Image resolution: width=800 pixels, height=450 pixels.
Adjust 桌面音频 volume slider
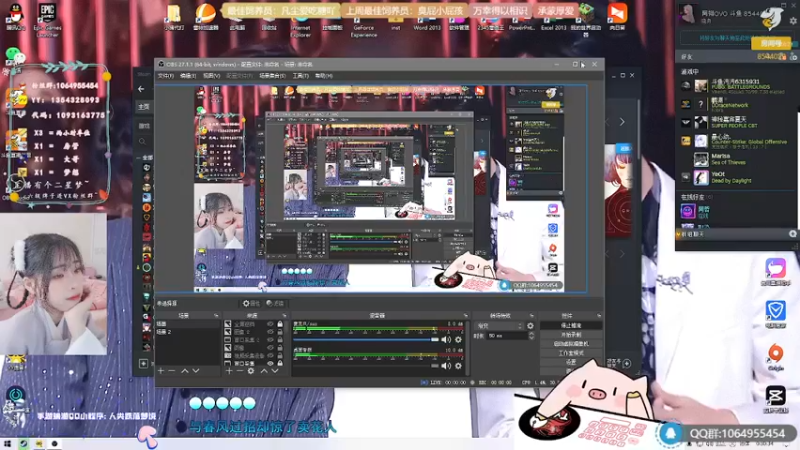click(366, 365)
